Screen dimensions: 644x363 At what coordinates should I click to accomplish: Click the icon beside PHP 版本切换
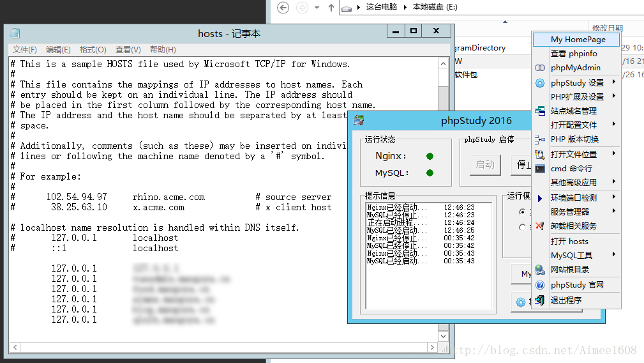tap(540, 139)
